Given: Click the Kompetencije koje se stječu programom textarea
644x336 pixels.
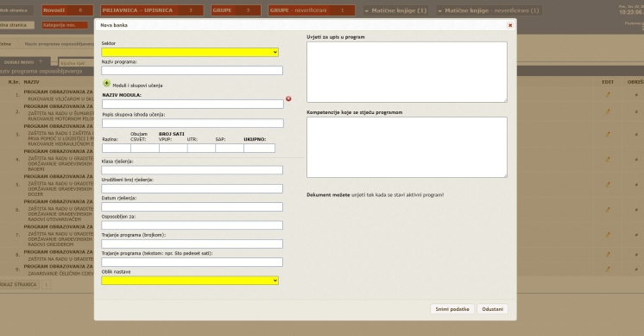Looking at the screenshot, I should (407, 148).
